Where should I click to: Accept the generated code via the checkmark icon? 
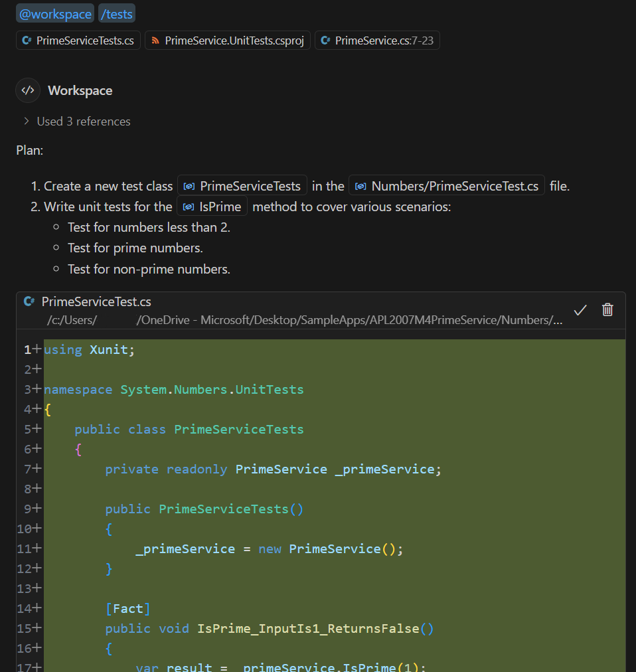(x=580, y=309)
